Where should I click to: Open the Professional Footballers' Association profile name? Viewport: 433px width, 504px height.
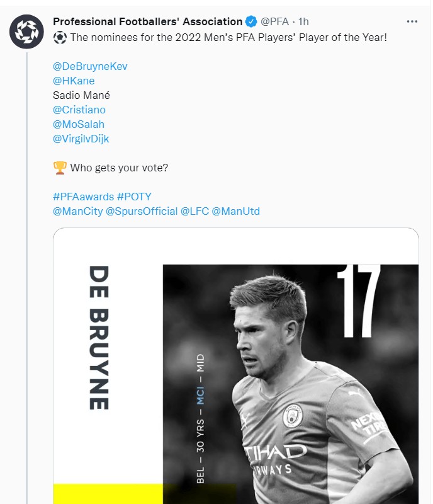point(147,22)
